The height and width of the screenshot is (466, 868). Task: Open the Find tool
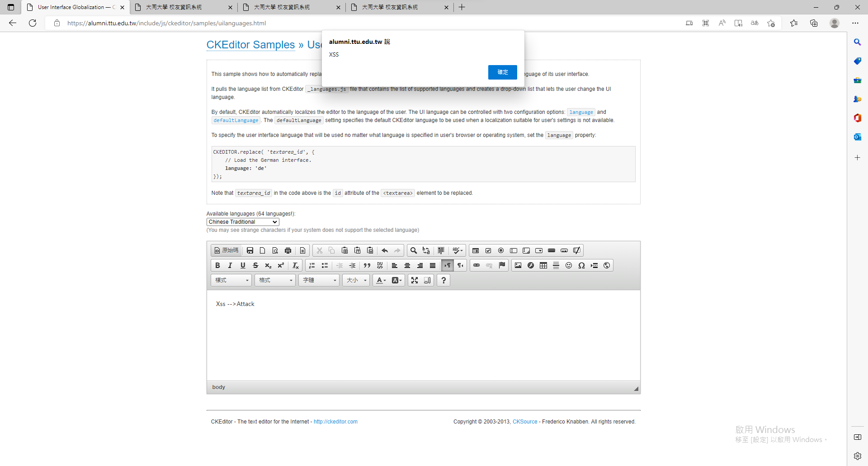pos(414,250)
